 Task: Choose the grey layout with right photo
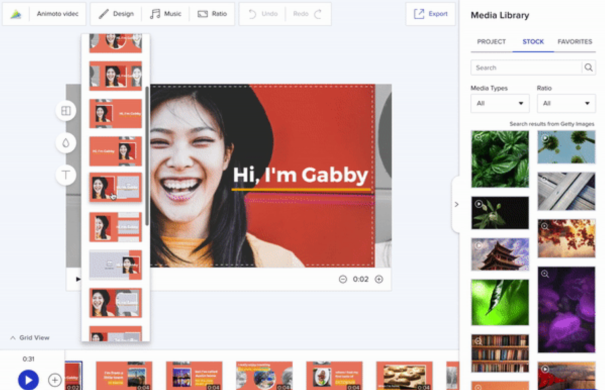click(115, 265)
